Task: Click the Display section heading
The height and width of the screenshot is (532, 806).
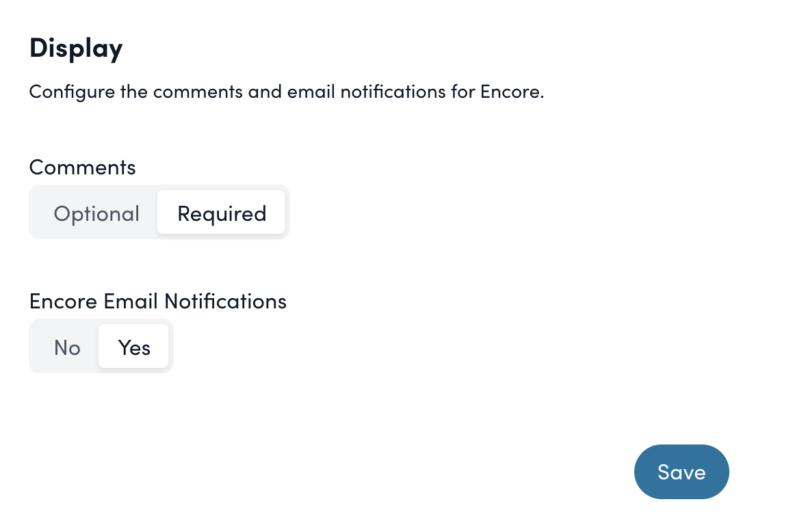Action: point(76,48)
